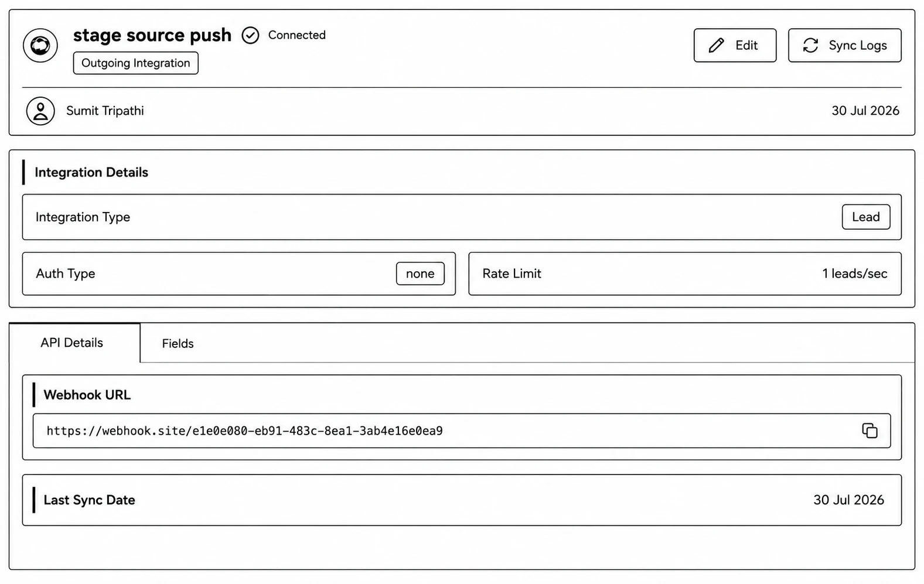Click the Lead integration type tag
The width and height of the screenshot is (924, 584).
pyautogui.click(x=865, y=217)
